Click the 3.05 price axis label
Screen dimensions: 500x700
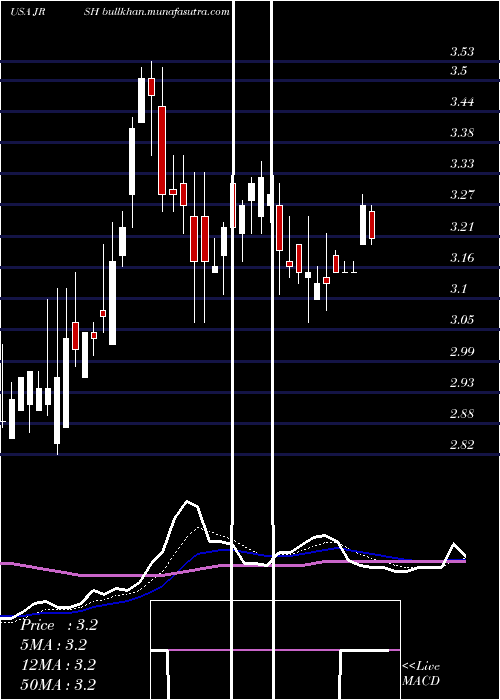[462, 320]
